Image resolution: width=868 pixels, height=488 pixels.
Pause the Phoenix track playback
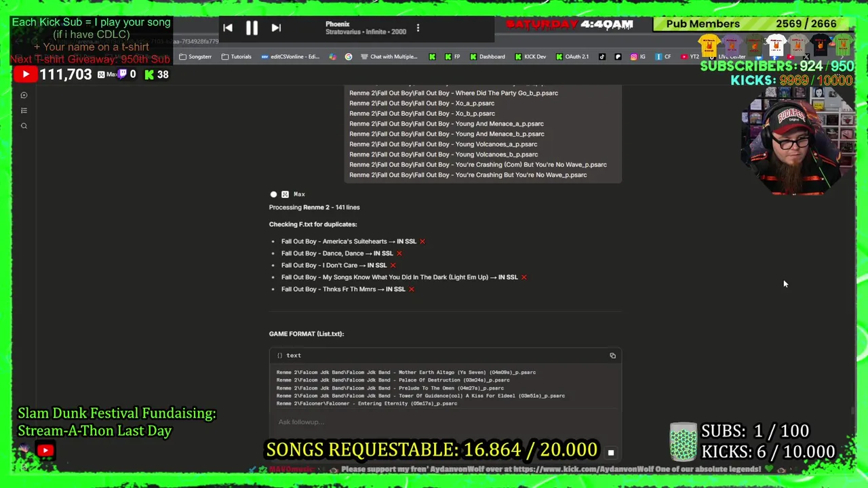tap(252, 28)
